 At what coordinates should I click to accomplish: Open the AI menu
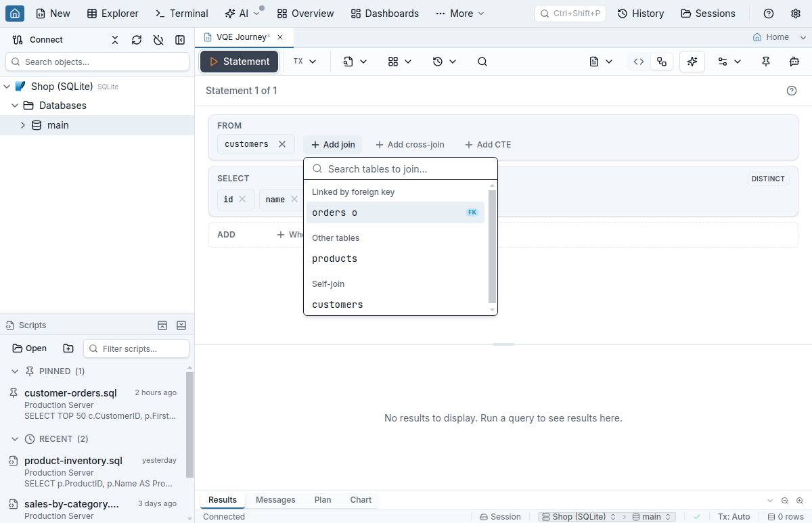242,14
